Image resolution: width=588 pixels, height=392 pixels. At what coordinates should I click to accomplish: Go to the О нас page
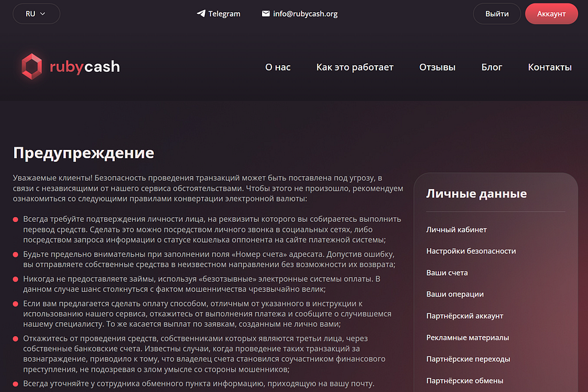(278, 67)
